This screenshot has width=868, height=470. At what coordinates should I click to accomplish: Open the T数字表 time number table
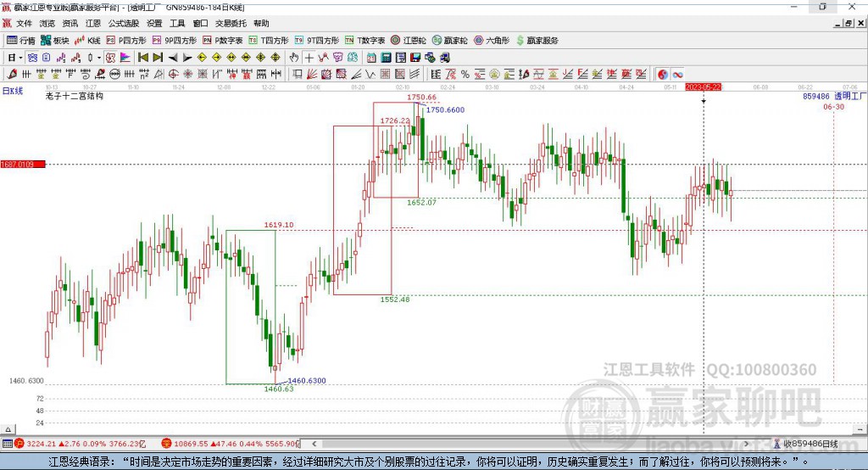click(364, 41)
